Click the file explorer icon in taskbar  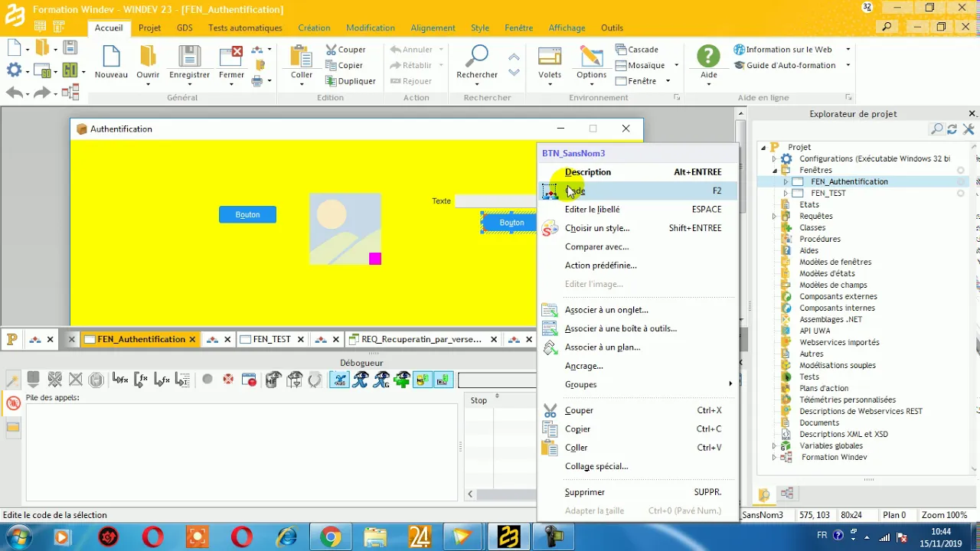point(375,537)
